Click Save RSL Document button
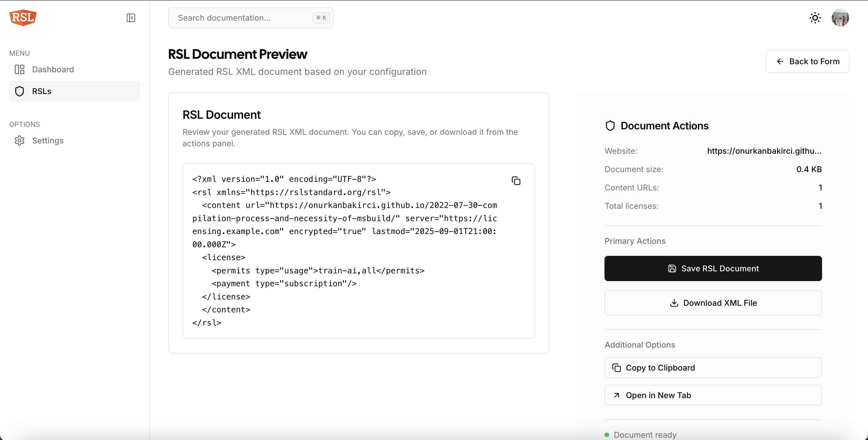 [713, 268]
